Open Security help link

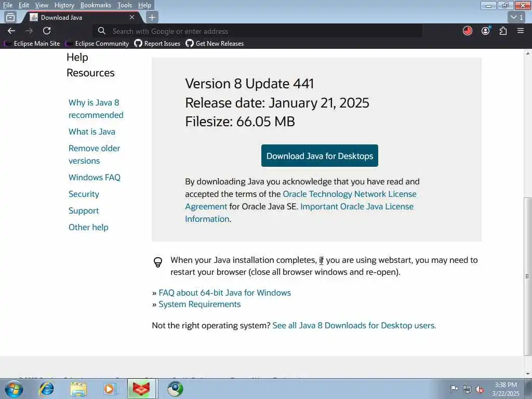84,194
